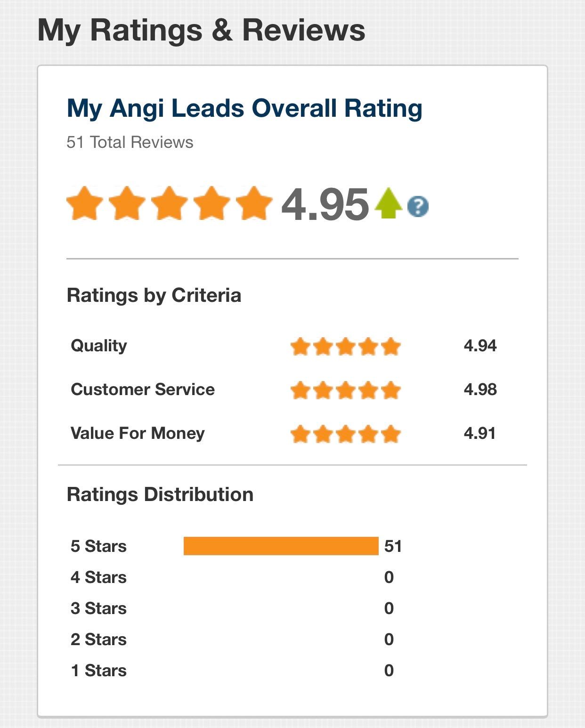Click the Customer Service score 4.98
585x728 pixels.
(480, 389)
